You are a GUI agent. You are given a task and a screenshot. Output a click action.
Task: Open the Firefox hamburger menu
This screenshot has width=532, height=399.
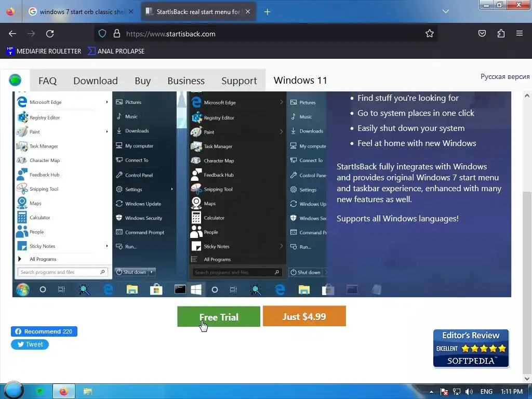pos(520,33)
